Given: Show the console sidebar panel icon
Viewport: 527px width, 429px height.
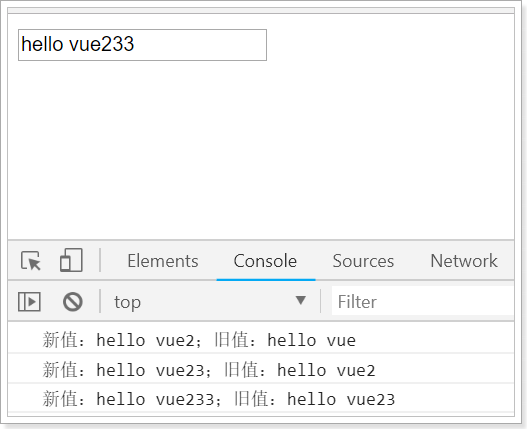Looking at the screenshot, I should click(x=29, y=302).
